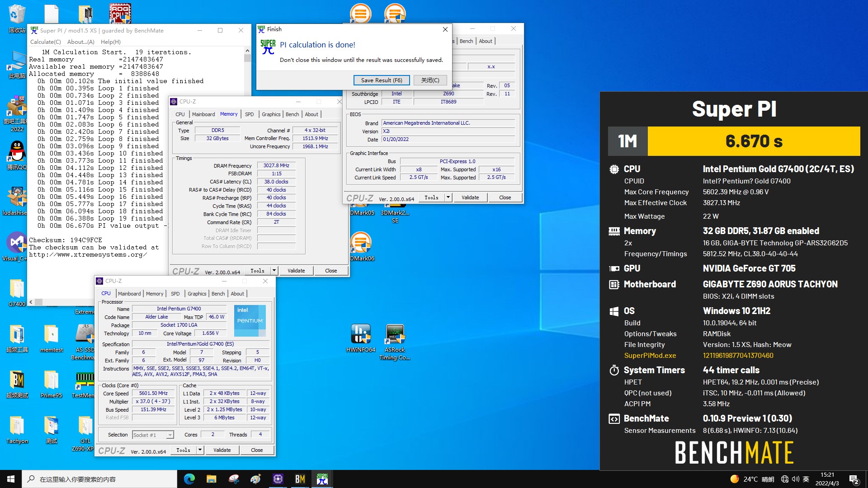The height and width of the screenshot is (488, 868).
Task: Switch to BenchMate taskbar icon
Action: coord(300,479)
